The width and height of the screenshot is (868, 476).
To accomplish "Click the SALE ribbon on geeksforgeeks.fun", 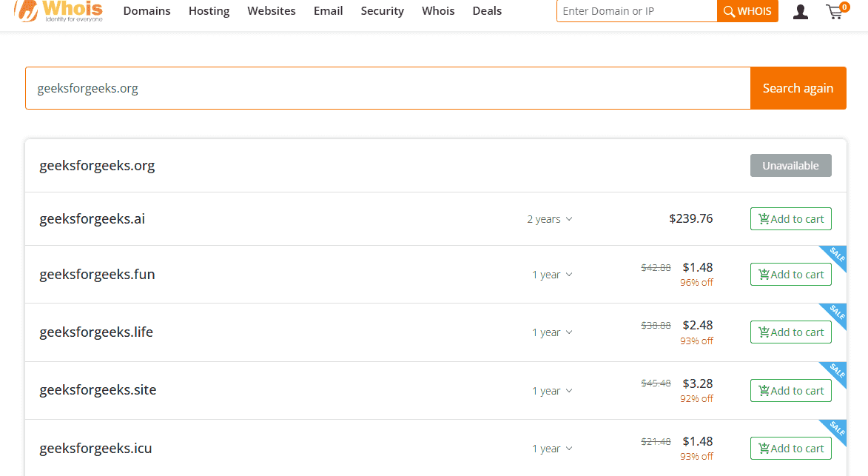I will 836,255.
